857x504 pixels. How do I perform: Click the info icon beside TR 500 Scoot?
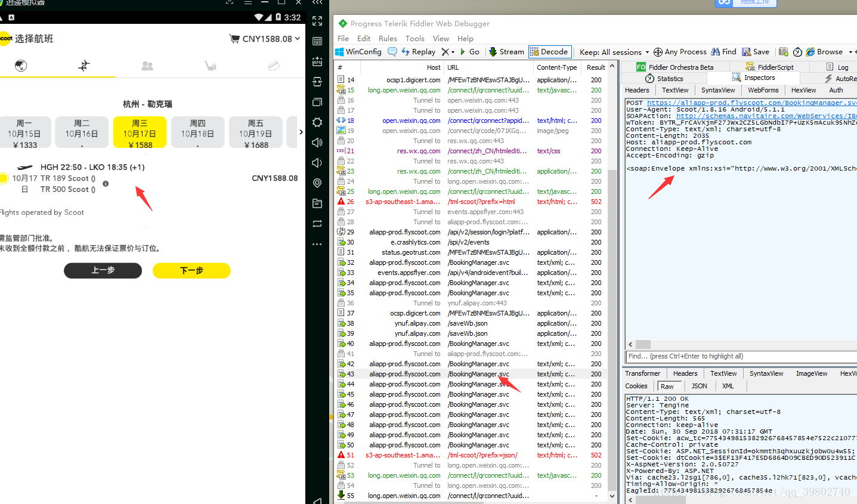point(106,184)
